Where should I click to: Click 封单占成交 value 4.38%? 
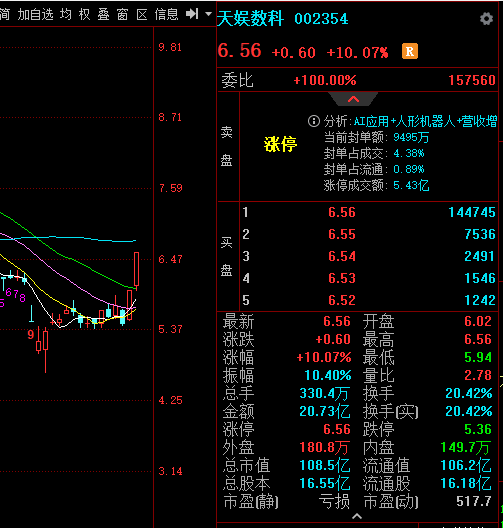click(x=409, y=154)
